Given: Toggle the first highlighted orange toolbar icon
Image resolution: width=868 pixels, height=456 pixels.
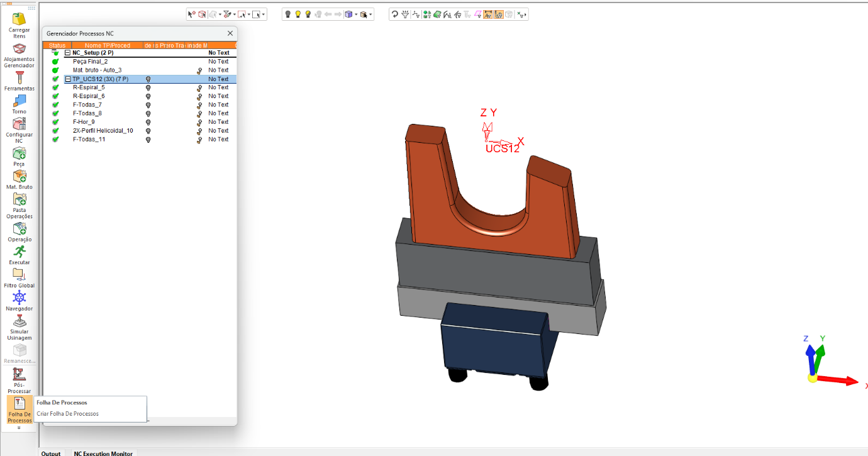Looking at the screenshot, I should [x=488, y=14].
